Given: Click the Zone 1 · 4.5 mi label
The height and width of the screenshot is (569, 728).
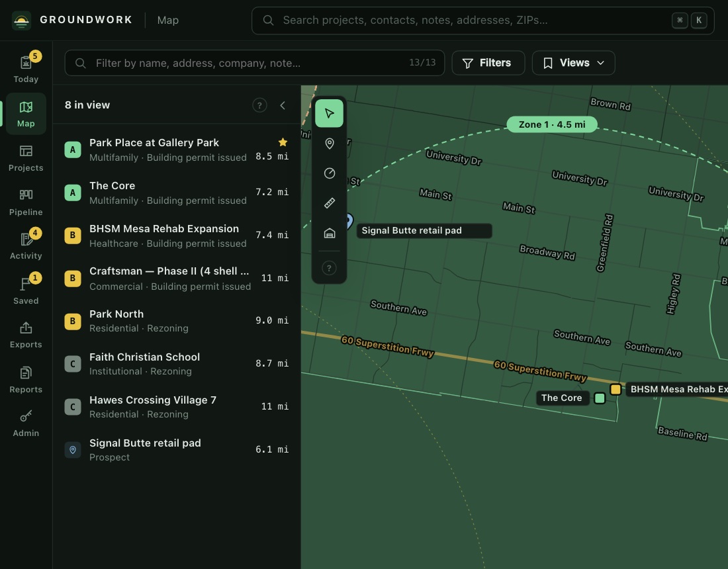Looking at the screenshot, I should coord(551,124).
